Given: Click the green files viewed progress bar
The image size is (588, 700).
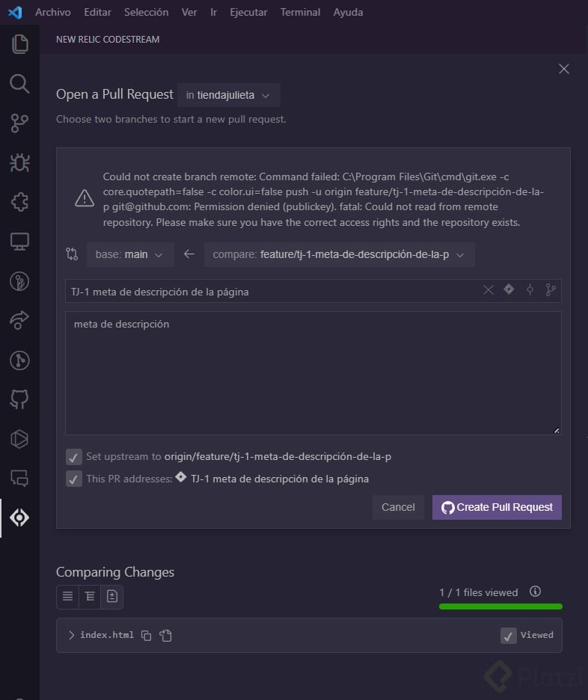Looking at the screenshot, I should (x=500, y=607).
